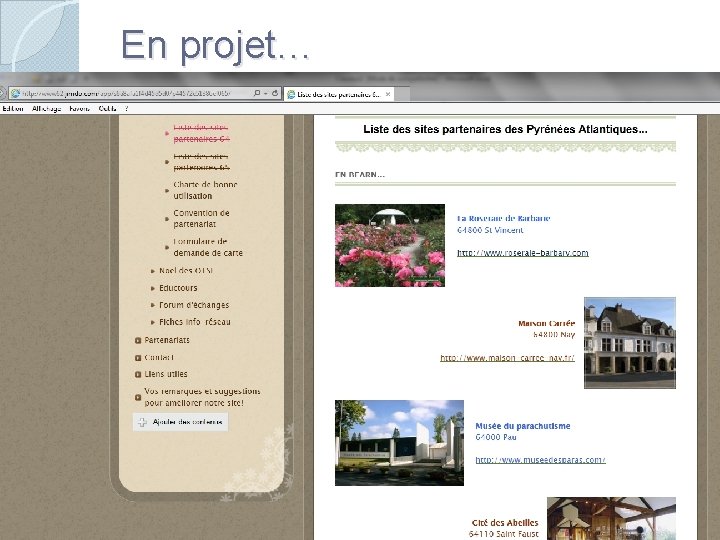The image size is (720, 540).
Task: Click the second struck-through 'Liste des sites partenaires' link
Action: pos(201,162)
